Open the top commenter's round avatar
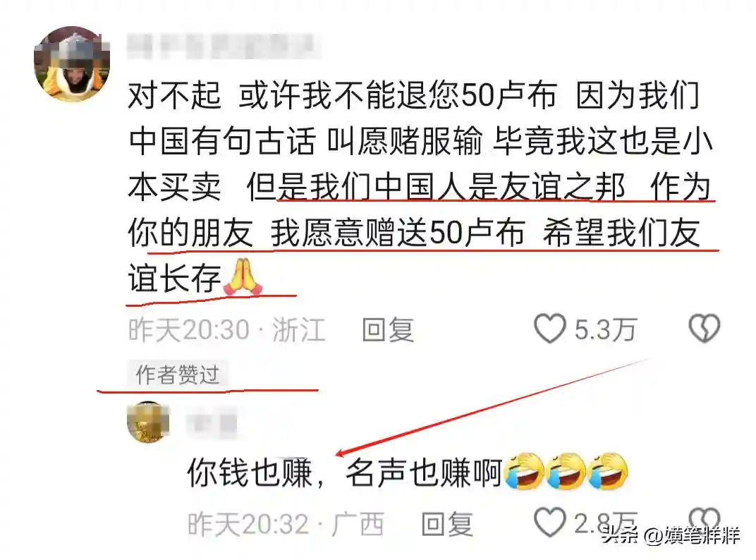The image size is (756, 560). (73, 63)
